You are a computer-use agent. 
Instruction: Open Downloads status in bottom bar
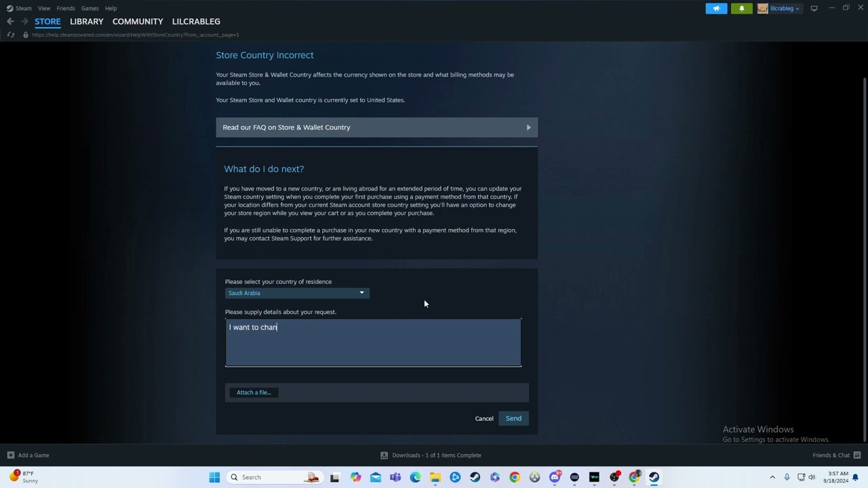click(x=431, y=455)
